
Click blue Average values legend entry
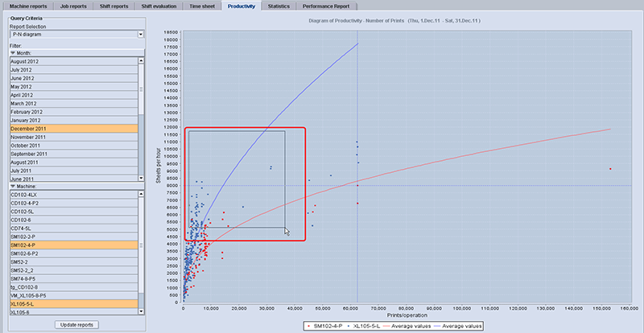pyautogui.click(x=458, y=326)
